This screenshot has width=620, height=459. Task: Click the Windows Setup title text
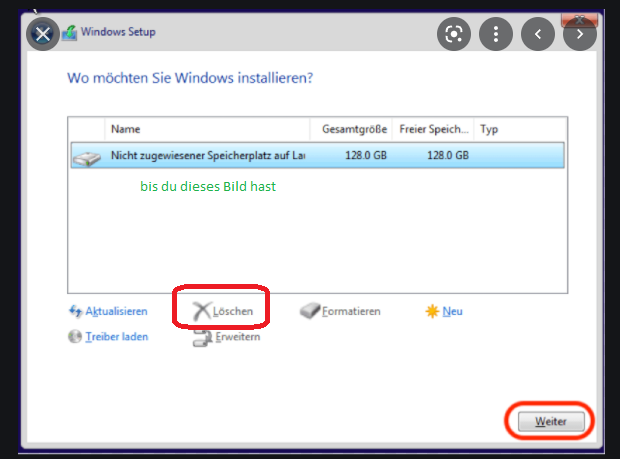tap(118, 32)
